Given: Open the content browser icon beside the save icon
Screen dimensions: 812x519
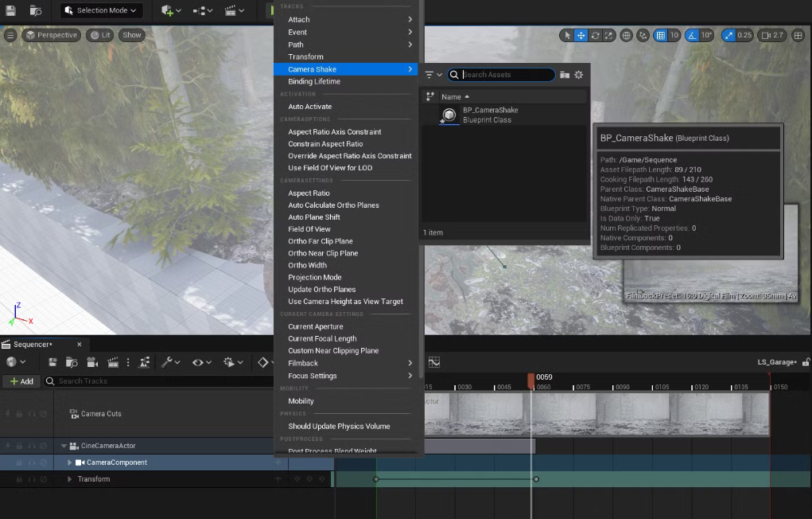Looking at the screenshot, I should (35, 10).
